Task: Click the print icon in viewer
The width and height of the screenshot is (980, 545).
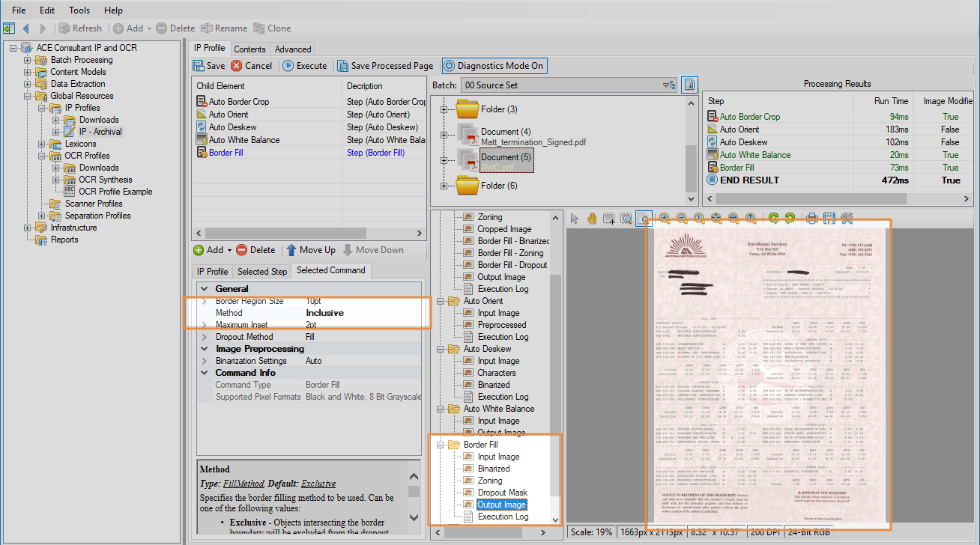Action: coord(811,219)
